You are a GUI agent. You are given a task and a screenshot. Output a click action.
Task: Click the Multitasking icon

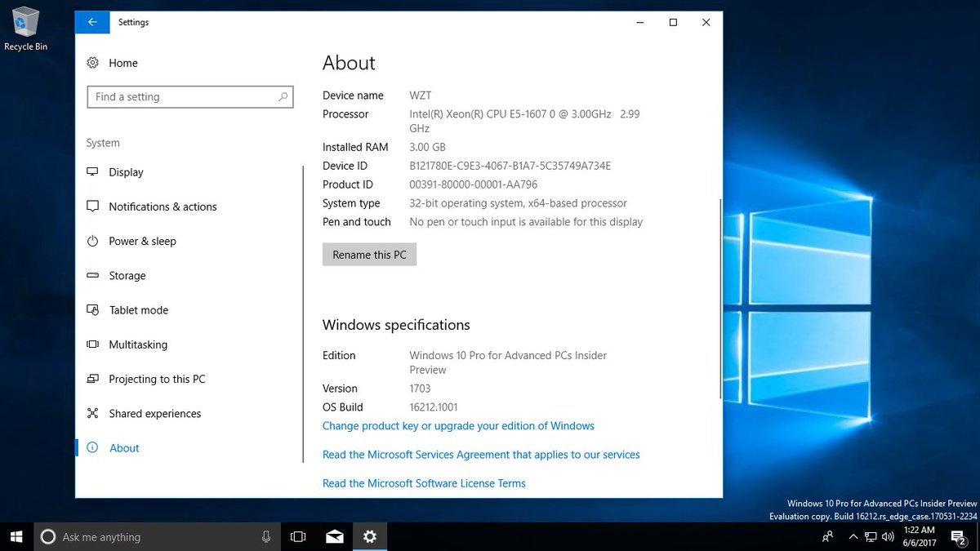pos(93,344)
